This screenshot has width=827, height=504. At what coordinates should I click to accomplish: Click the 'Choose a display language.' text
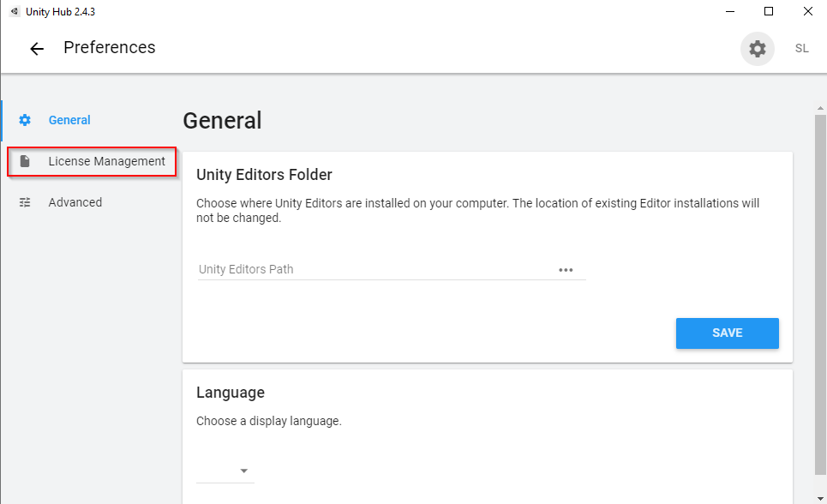coord(269,421)
